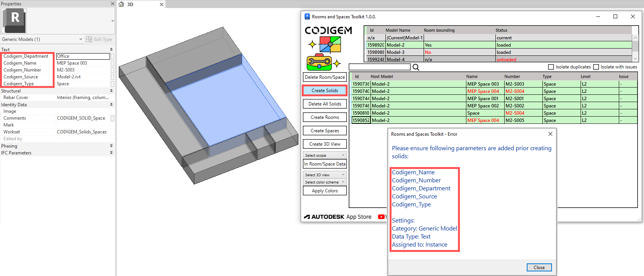Click the models table scrollbar down arrow
644x276 pixels.
[x=635, y=58]
